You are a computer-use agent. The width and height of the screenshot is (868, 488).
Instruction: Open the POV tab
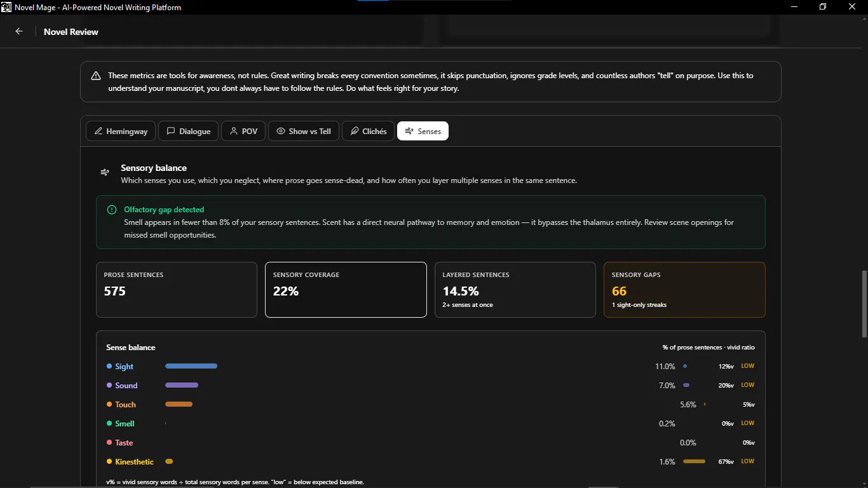243,131
